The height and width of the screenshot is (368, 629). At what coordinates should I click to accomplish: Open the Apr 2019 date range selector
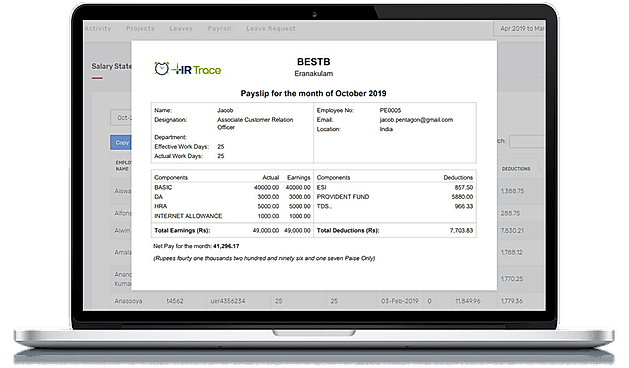click(519, 28)
